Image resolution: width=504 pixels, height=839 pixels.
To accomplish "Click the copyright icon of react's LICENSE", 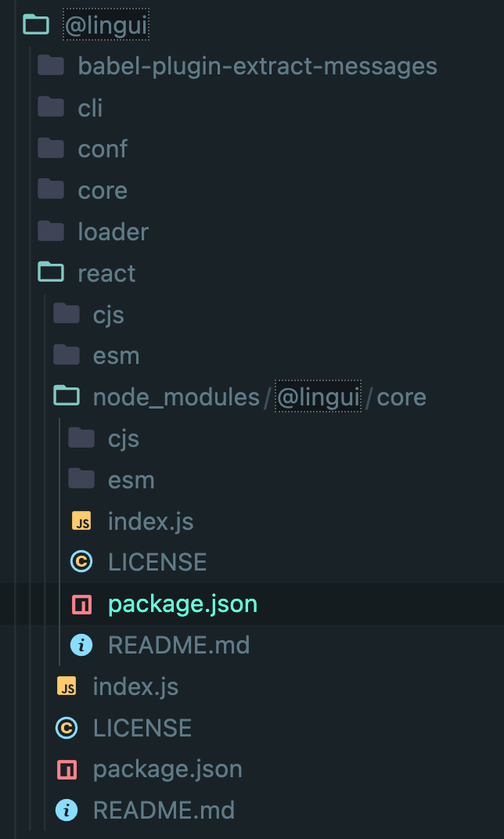I will click(67, 728).
